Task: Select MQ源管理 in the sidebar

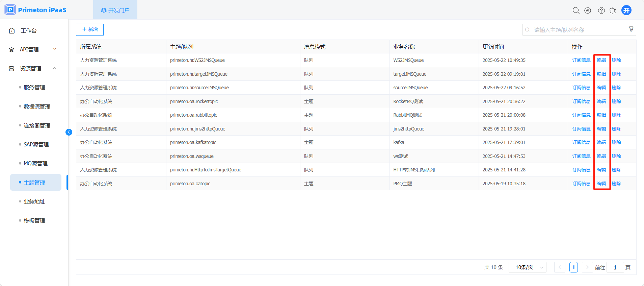Action: click(x=35, y=163)
